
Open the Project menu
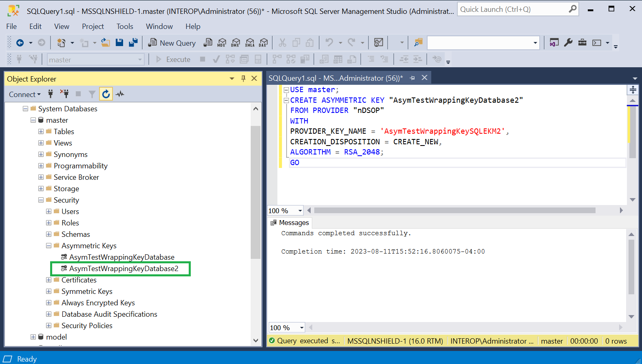pos(93,26)
